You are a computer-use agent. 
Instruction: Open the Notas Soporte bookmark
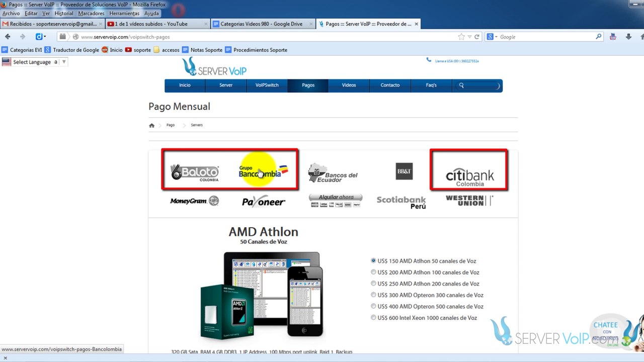pyautogui.click(x=202, y=50)
